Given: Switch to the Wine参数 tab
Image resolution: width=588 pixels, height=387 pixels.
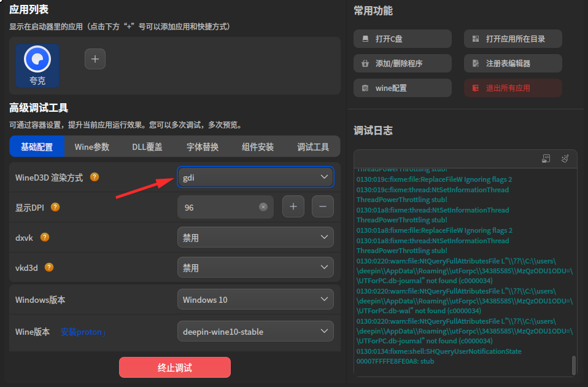Looking at the screenshot, I should click(x=92, y=146).
